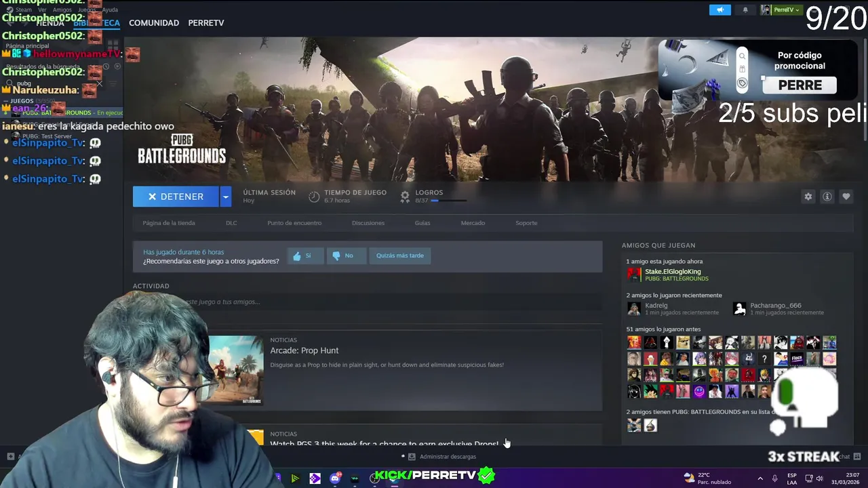Open the Mercado tab
The height and width of the screenshot is (488, 868).
click(x=473, y=223)
